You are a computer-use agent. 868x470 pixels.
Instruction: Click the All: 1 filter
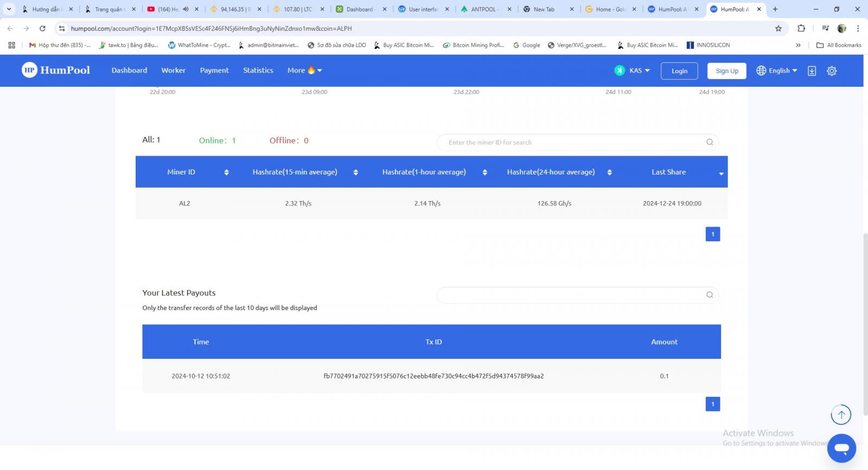(151, 140)
